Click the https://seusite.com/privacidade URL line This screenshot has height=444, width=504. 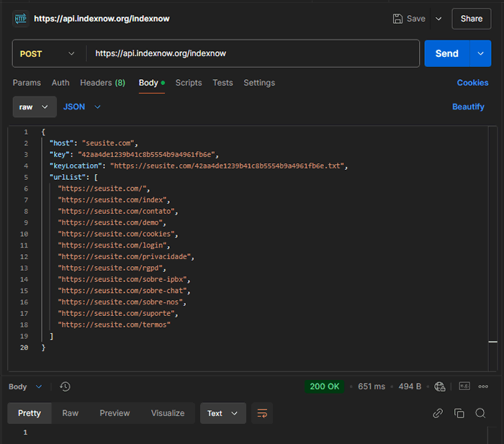coord(125,257)
